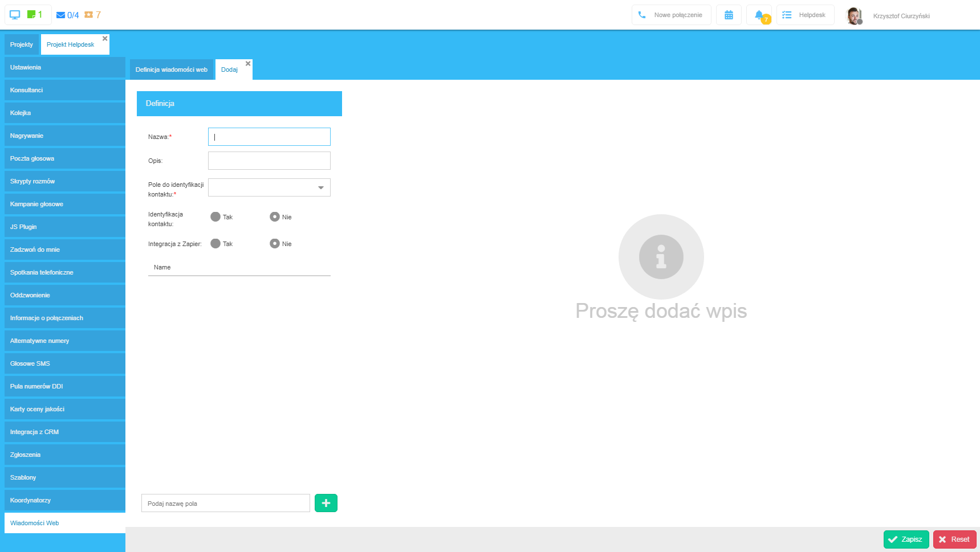Open Oddzwonienie in the sidebar
980x552 pixels.
tap(65, 295)
